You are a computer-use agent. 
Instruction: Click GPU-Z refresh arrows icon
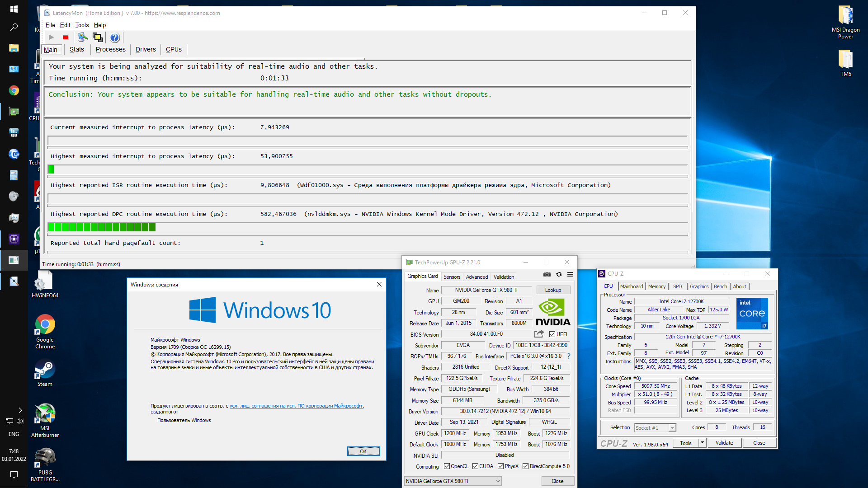pos(559,274)
